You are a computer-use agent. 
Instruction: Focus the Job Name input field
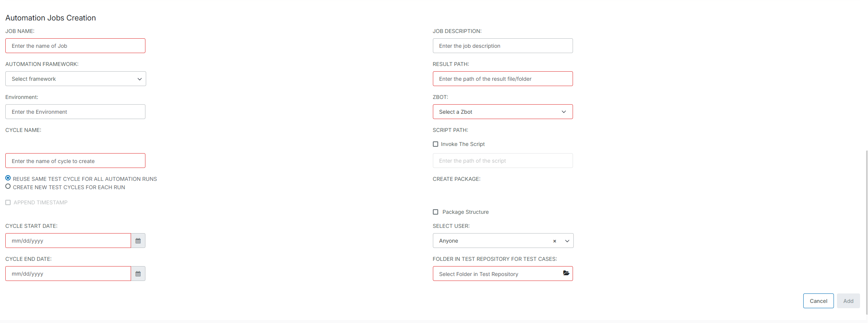tap(75, 46)
